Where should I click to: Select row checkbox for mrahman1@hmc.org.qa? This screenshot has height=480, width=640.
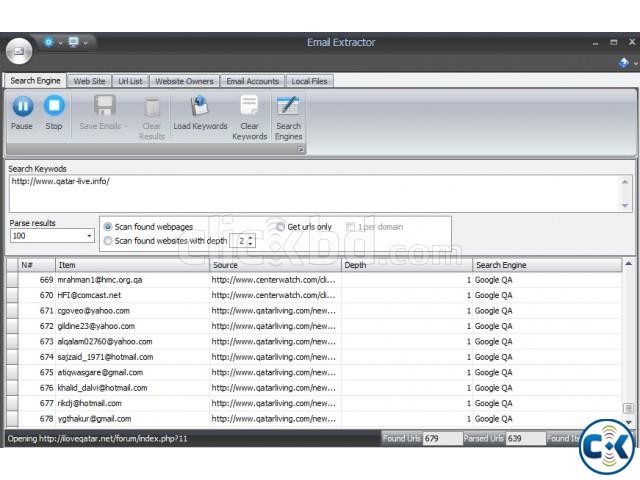12,280
